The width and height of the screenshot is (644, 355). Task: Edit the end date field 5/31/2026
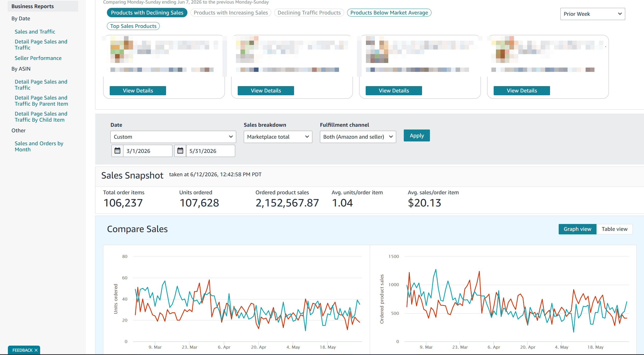click(210, 151)
